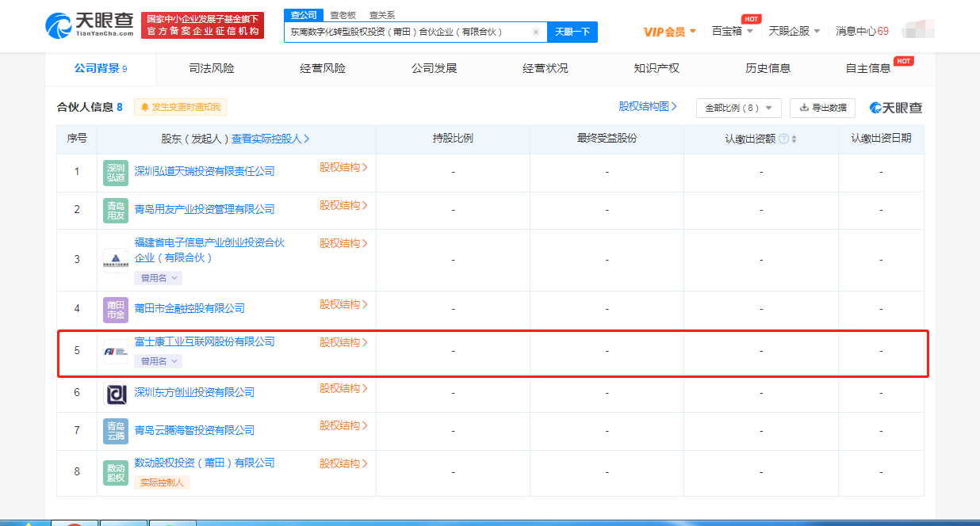Open 青岛云腾海智投资有限公司 link

[194, 430]
